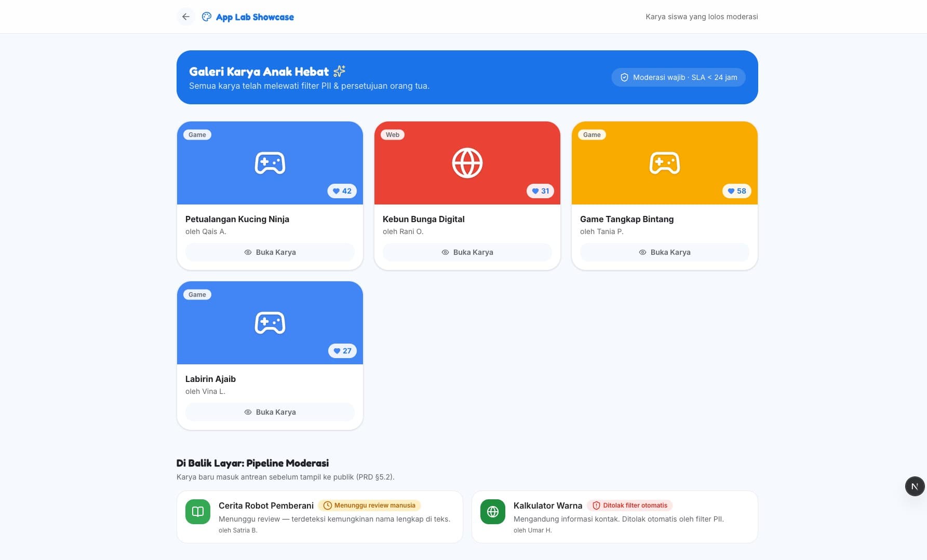The image size is (927, 560).
Task: Like Petualangan Kucing Ninja with 42 hearts
Action: (x=342, y=191)
